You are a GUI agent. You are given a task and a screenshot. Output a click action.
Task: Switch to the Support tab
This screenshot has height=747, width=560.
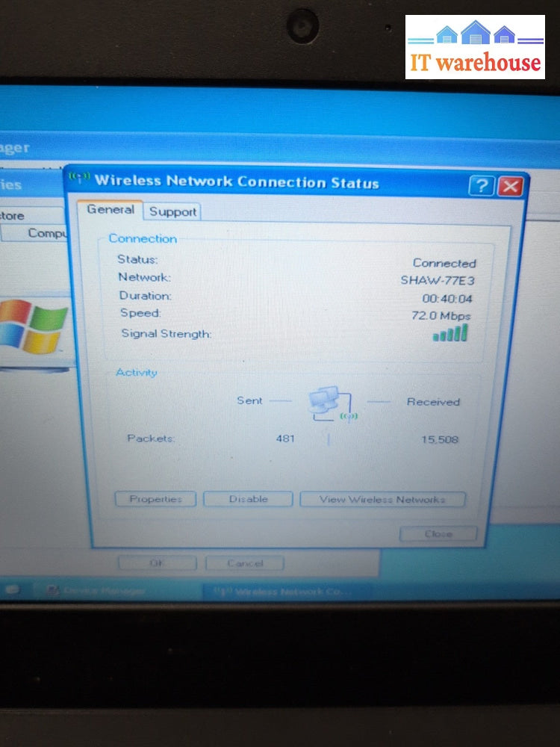pyautogui.click(x=172, y=212)
